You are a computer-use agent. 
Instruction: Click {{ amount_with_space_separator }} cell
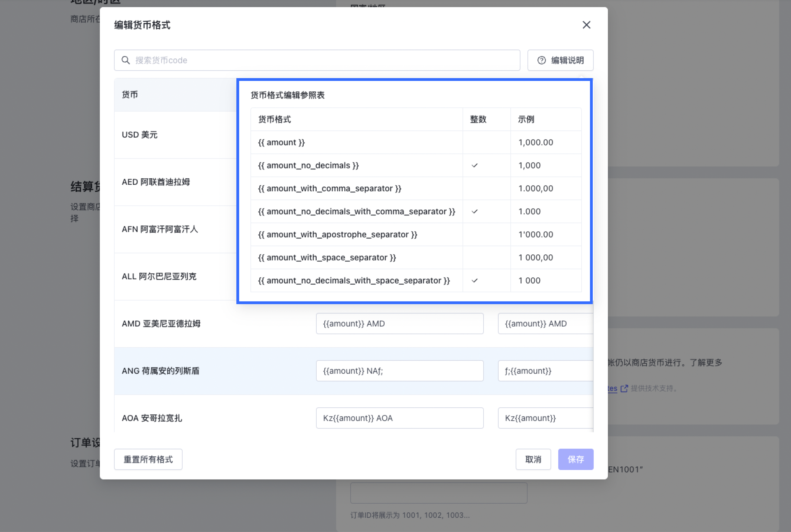tap(356, 258)
